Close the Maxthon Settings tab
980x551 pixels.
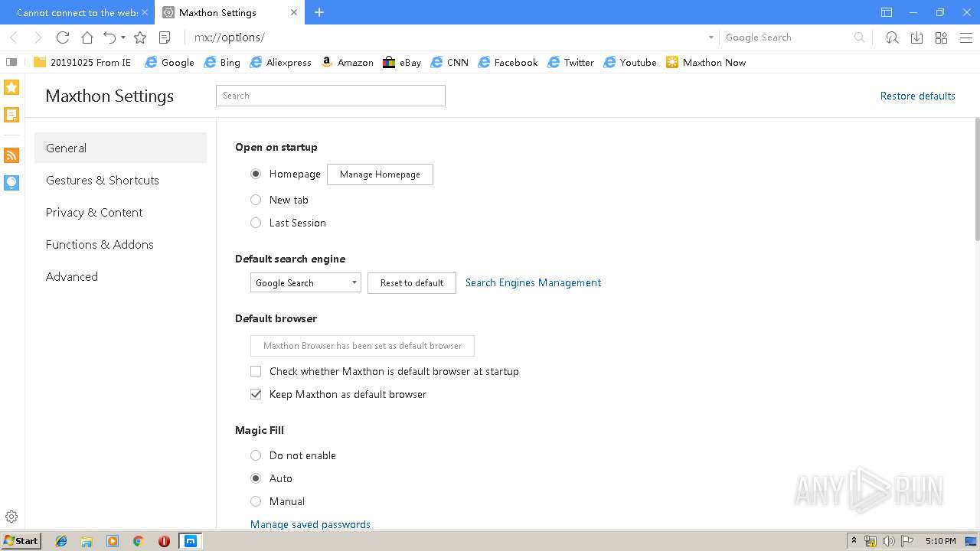295,12
